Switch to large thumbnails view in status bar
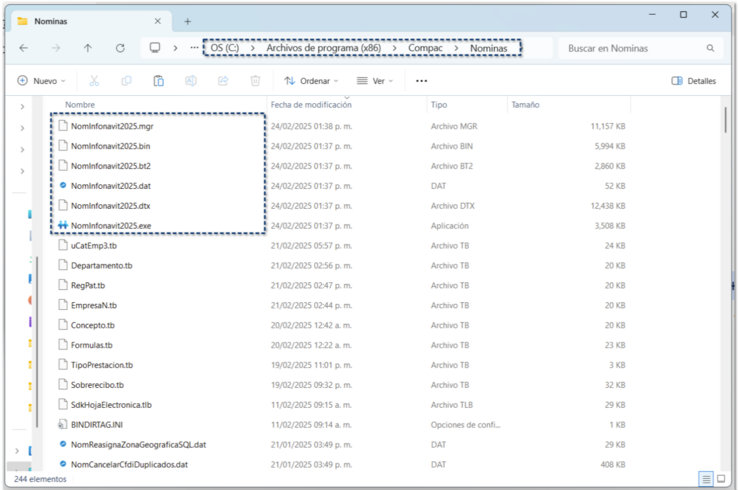 [723, 479]
